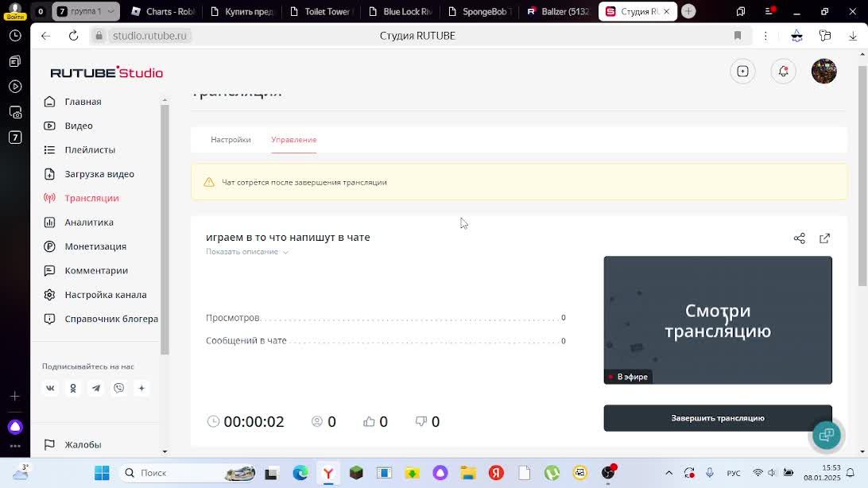
Task: Open browser history clock icon in side panel
Action: pyautogui.click(x=15, y=36)
